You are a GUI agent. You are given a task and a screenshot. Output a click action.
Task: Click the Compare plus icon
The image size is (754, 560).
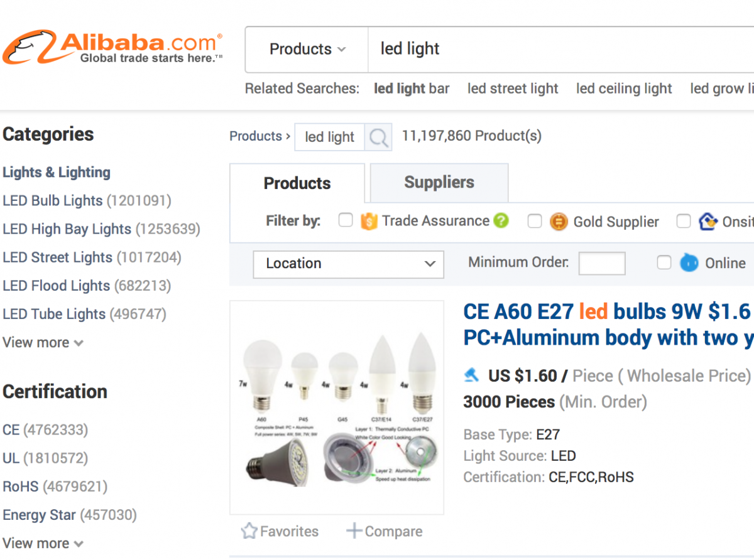point(354,531)
